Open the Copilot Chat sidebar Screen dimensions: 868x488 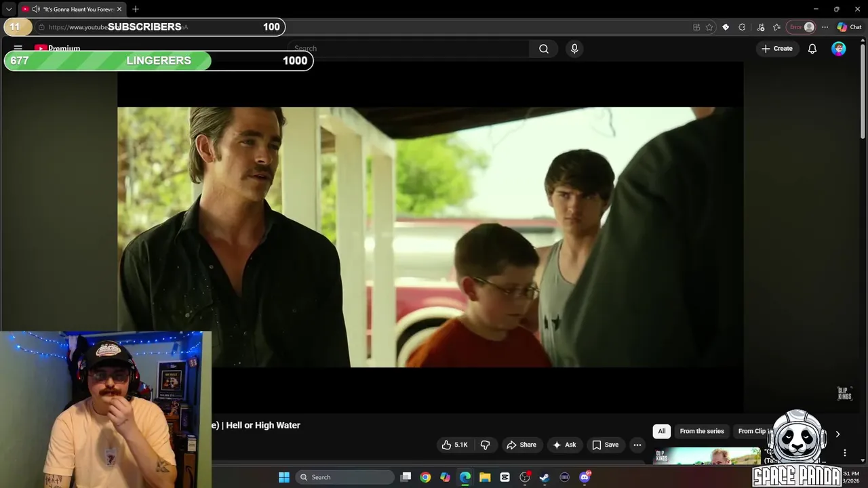[x=849, y=27]
